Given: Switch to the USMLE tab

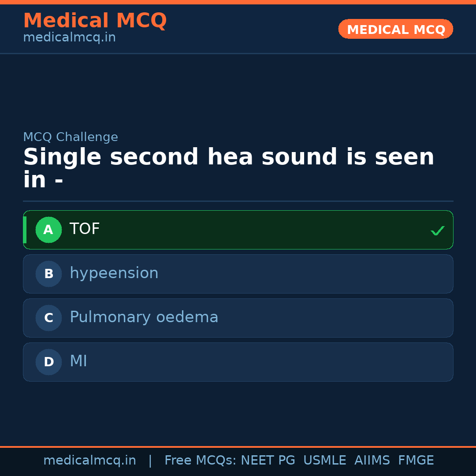Looking at the screenshot, I should tap(325, 460).
